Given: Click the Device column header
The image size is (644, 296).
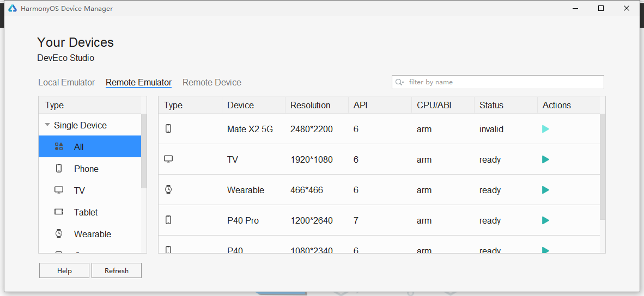Looking at the screenshot, I should (253, 105).
